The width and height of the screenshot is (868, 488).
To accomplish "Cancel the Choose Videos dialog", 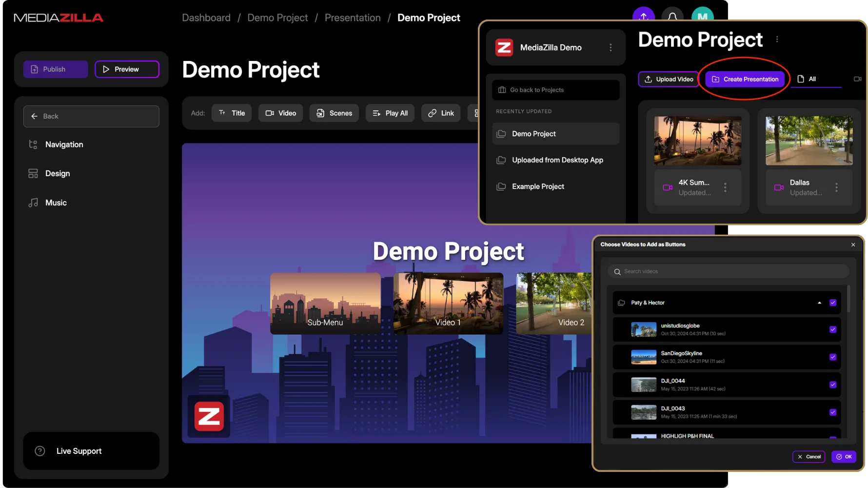I will (809, 457).
